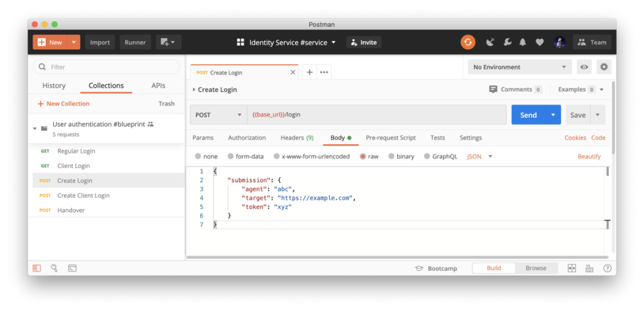The image size is (644, 312).
Task: Open manage environments gear icon
Action: (604, 67)
